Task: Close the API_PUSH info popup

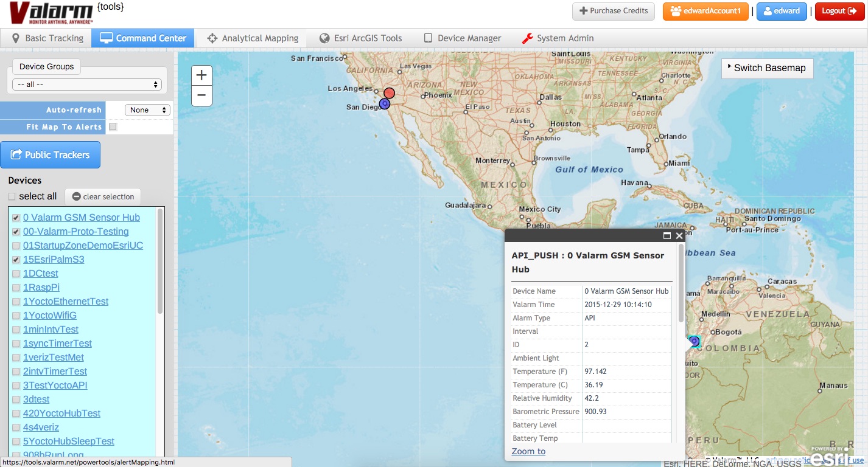Action: click(679, 236)
